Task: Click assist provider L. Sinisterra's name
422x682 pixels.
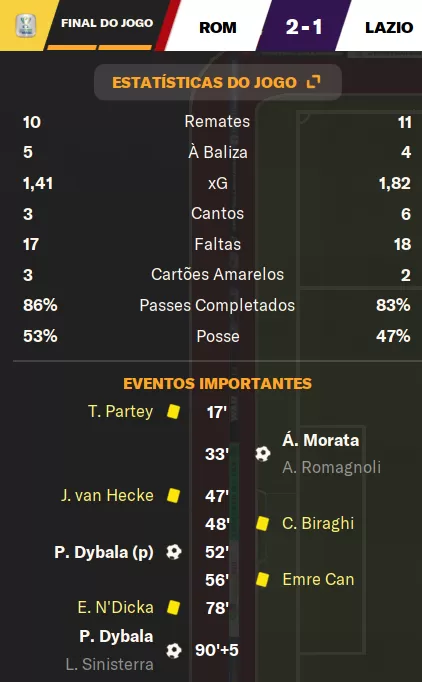Action: click(110, 664)
